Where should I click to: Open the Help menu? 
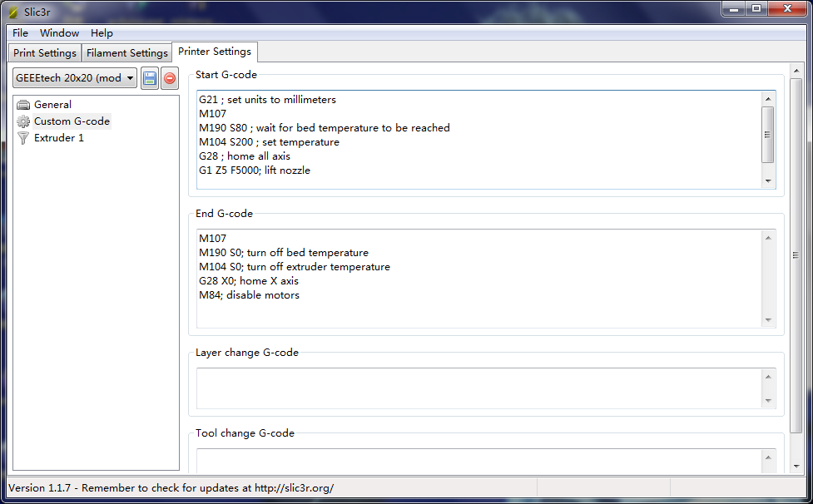102,33
